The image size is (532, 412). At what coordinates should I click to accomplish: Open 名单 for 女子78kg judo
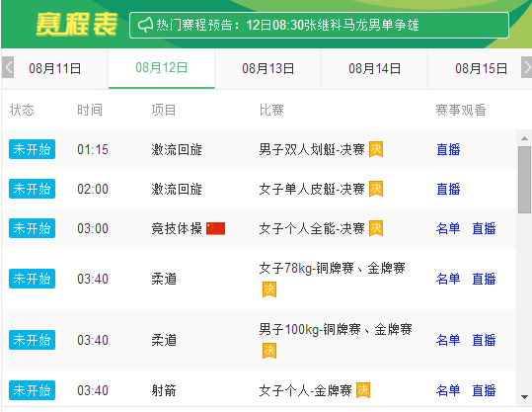(448, 279)
